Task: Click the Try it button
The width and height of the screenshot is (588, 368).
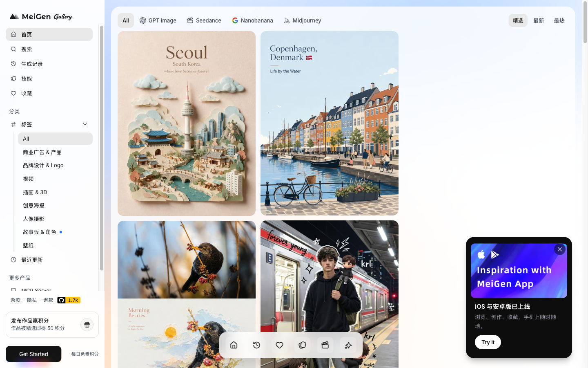Action: click(x=488, y=342)
